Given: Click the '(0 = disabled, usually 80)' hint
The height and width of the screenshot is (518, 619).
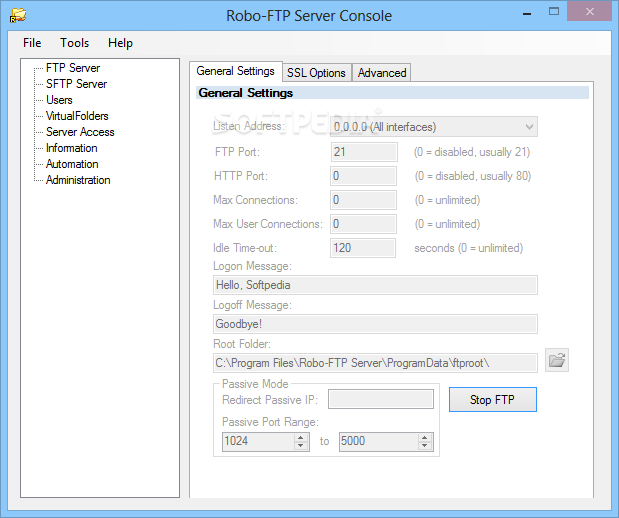Looking at the screenshot, I should [473, 176].
